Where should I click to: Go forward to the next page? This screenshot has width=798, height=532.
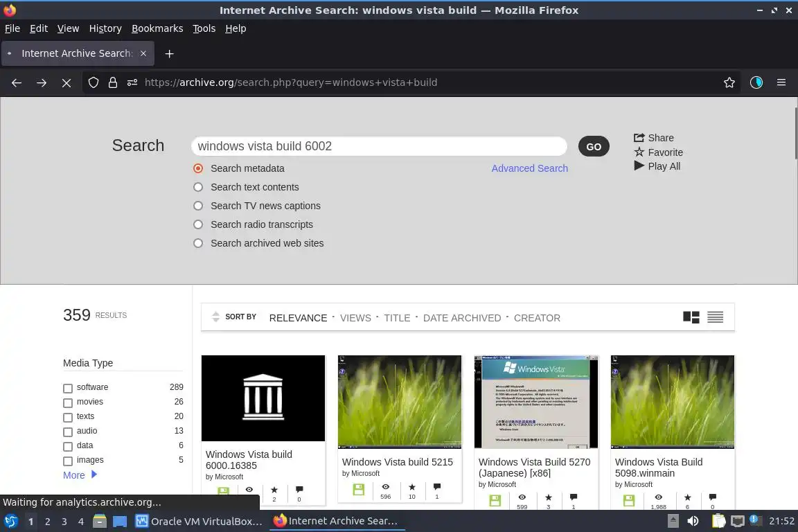click(x=42, y=82)
